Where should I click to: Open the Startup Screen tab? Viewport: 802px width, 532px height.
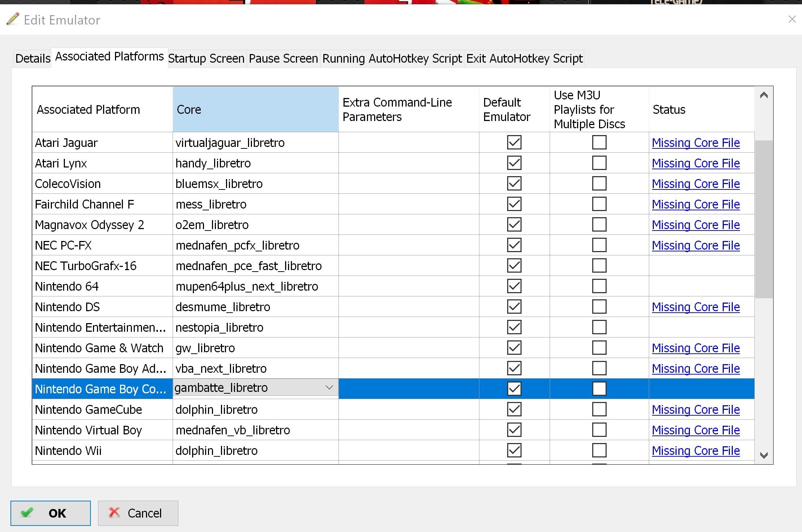[207, 58]
